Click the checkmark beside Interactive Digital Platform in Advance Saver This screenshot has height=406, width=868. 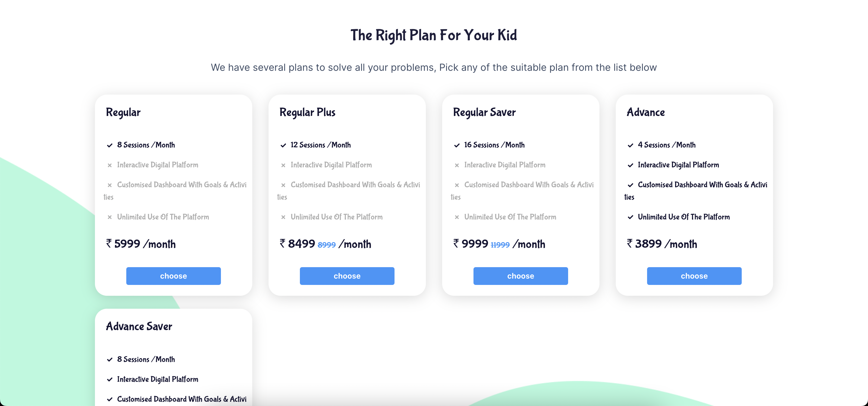[x=109, y=379]
